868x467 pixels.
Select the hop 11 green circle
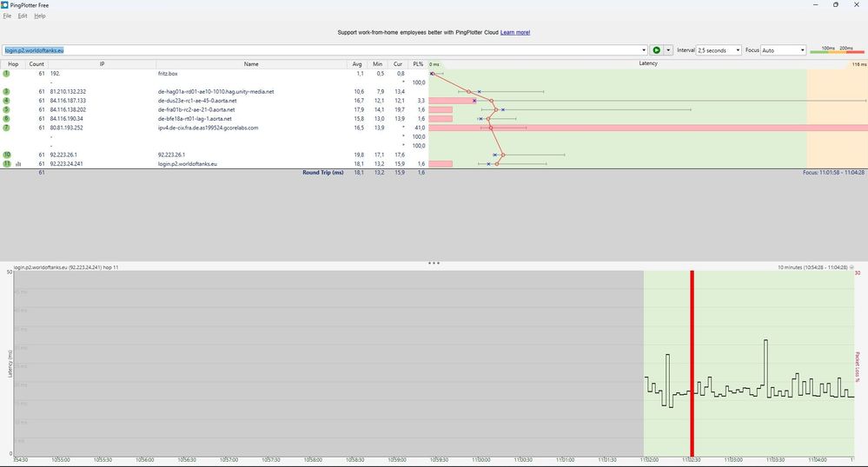(x=7, y=164)
